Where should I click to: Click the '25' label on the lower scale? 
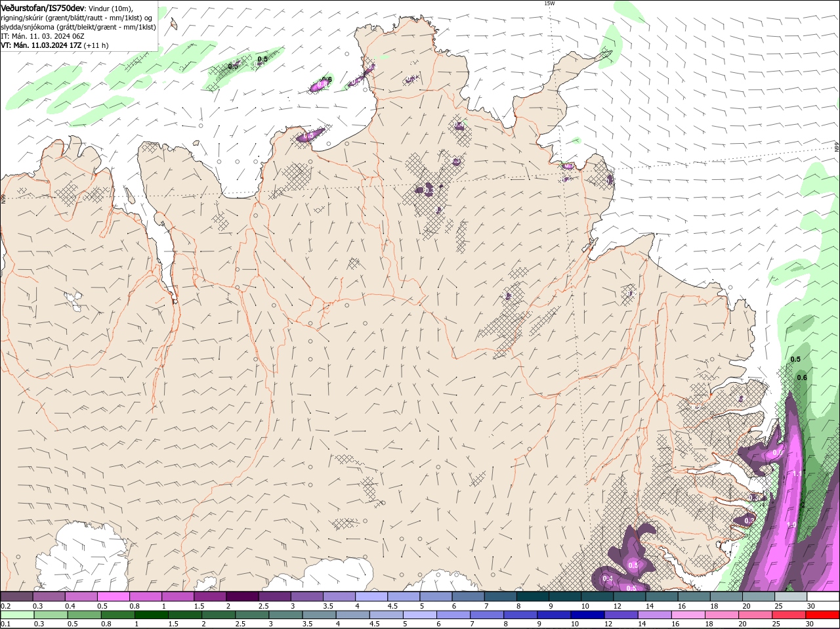point(776,624)
